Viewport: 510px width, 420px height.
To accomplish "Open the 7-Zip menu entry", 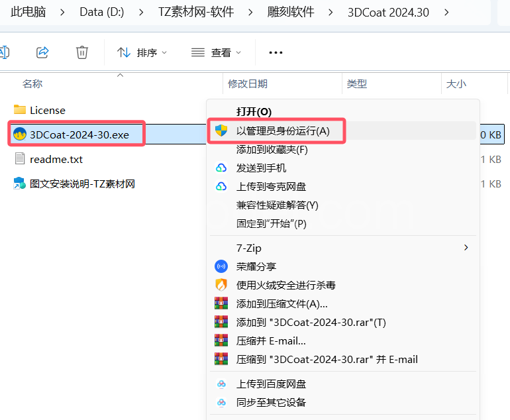I will tap(343, 248).
